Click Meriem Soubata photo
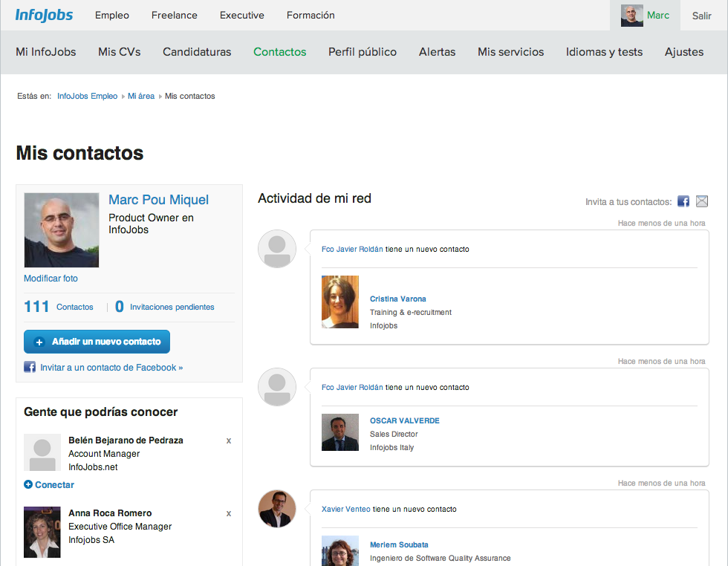728x566 pixels. pos(340,550)
